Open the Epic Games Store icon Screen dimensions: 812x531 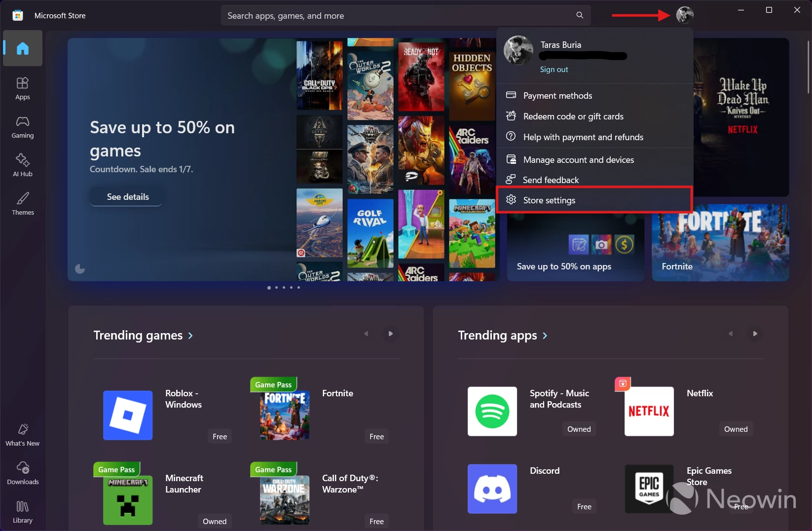(649, 489)
